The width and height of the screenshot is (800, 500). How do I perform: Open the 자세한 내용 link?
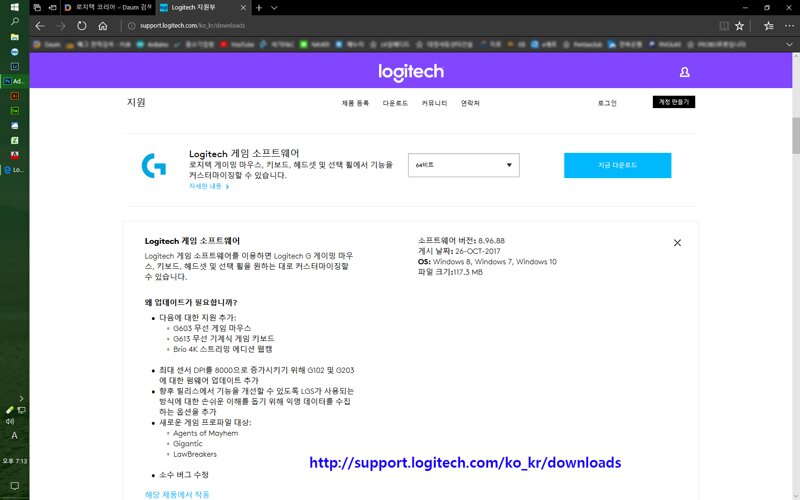tap(209, 187)
